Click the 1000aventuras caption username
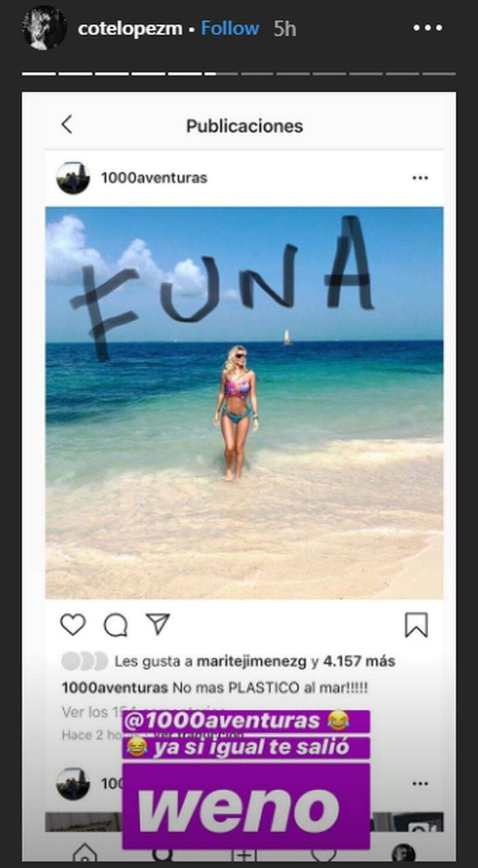Screen dimensions: 478x868 115,688
